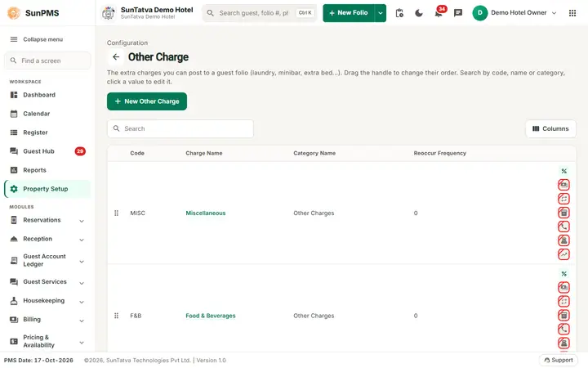This screenshot has height=368, width=588.
Task: Toggle the percent flag on Miscellaneous row
Action: pos(563,171)
